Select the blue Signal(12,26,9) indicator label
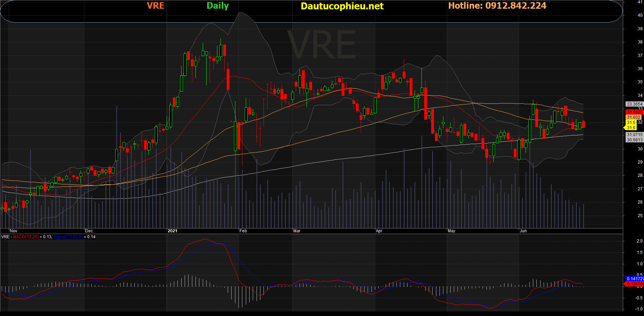 pyautogui.click(x=68, y=237)
